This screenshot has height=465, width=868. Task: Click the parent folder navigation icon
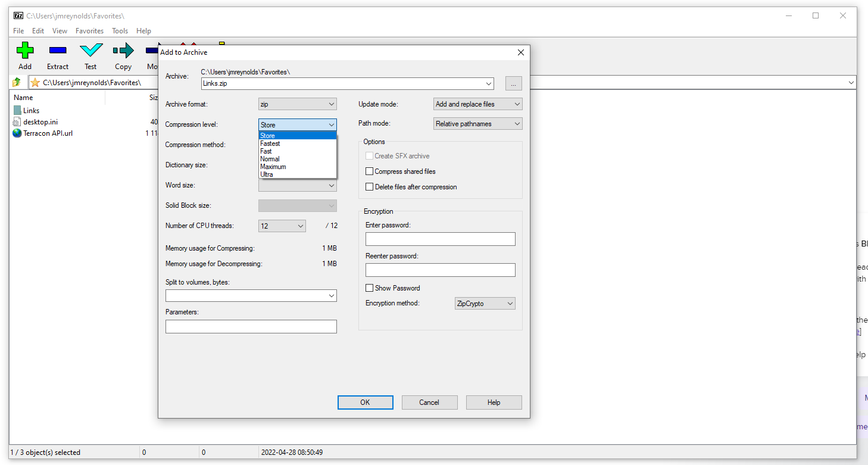click(15, 82)
